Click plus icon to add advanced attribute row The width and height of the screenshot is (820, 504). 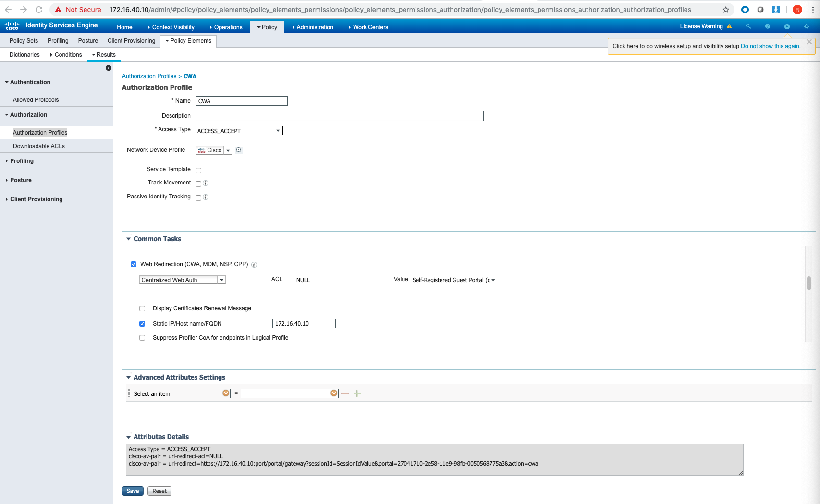pyautogui.click(x=357, y=393)
